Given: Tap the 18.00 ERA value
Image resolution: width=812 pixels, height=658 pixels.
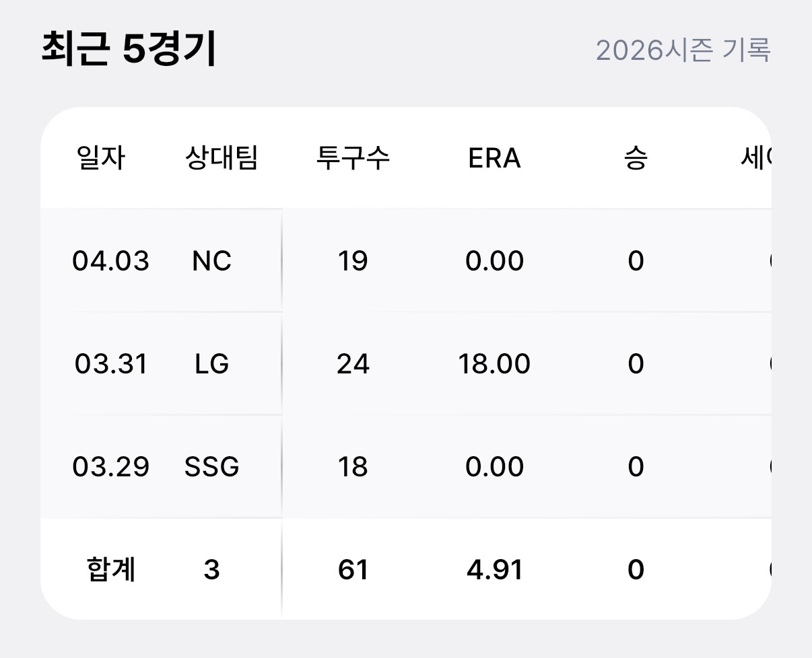Looking at the screenshot, I should click(494, 364).
